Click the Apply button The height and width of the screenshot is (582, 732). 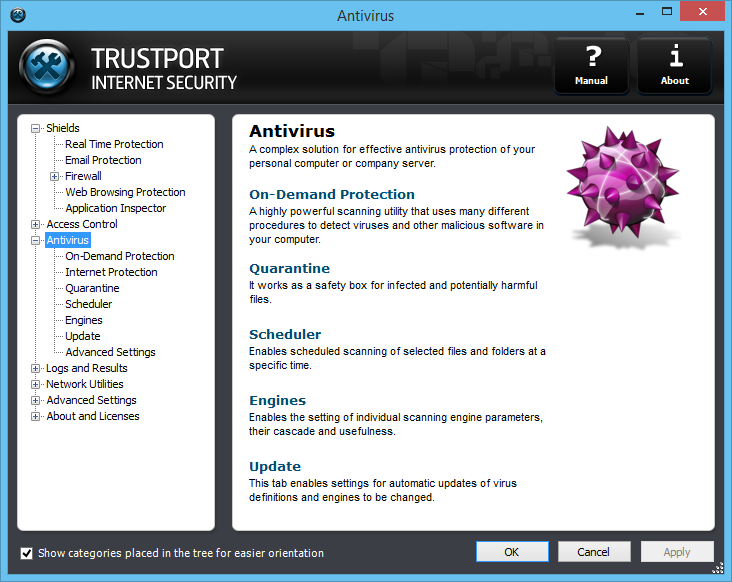point(677,552)
